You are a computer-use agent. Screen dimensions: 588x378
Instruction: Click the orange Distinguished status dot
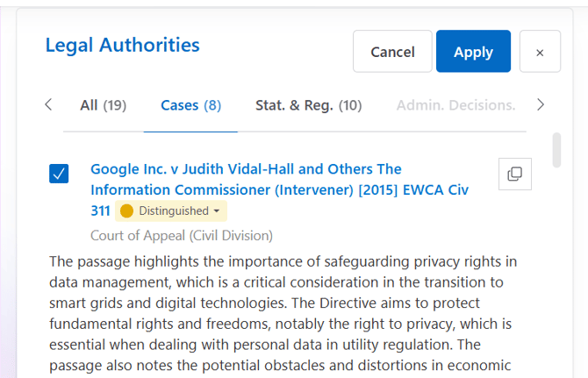(x=126, y=210)
